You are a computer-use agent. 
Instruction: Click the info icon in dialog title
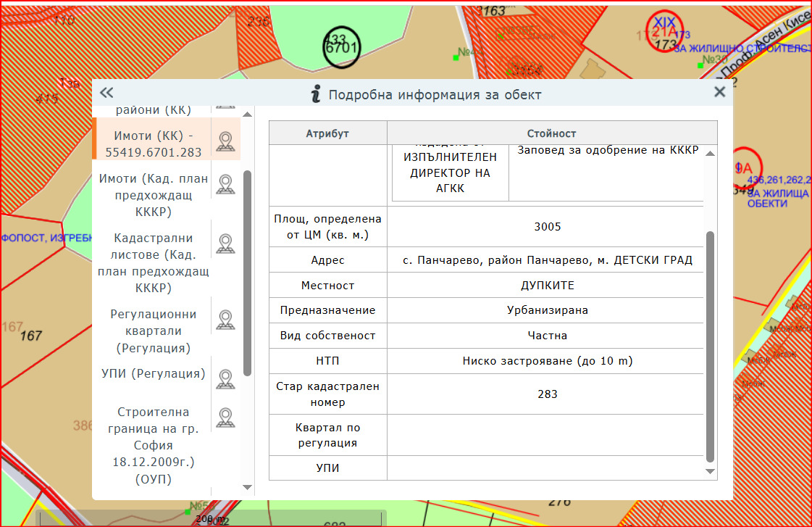click(x=315, y=94)
